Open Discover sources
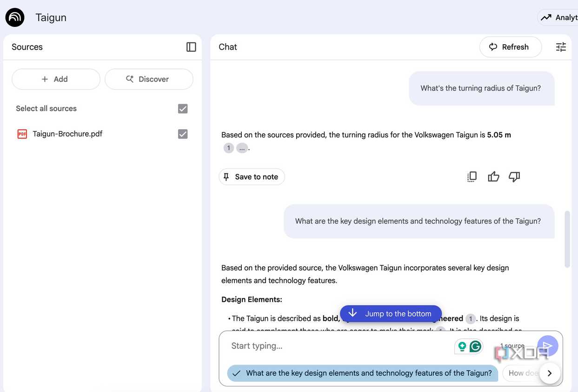Viewport: 578px width, 392px height. pos(149,79)
